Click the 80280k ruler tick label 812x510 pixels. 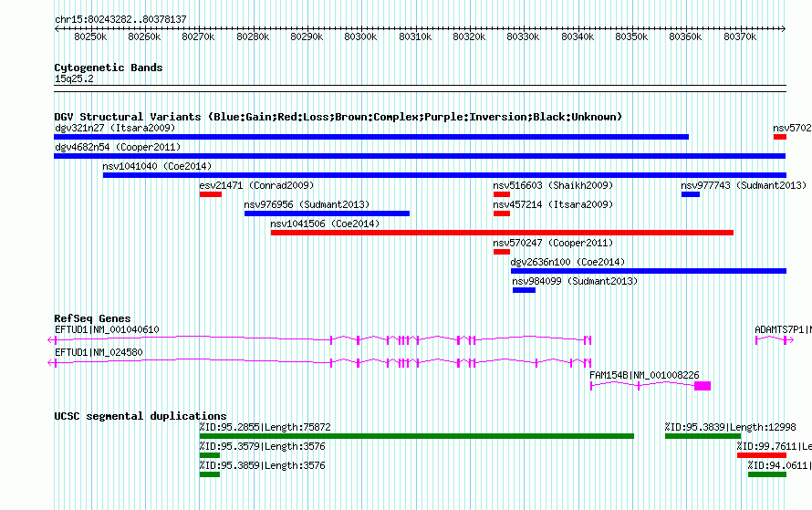(253, 36)
